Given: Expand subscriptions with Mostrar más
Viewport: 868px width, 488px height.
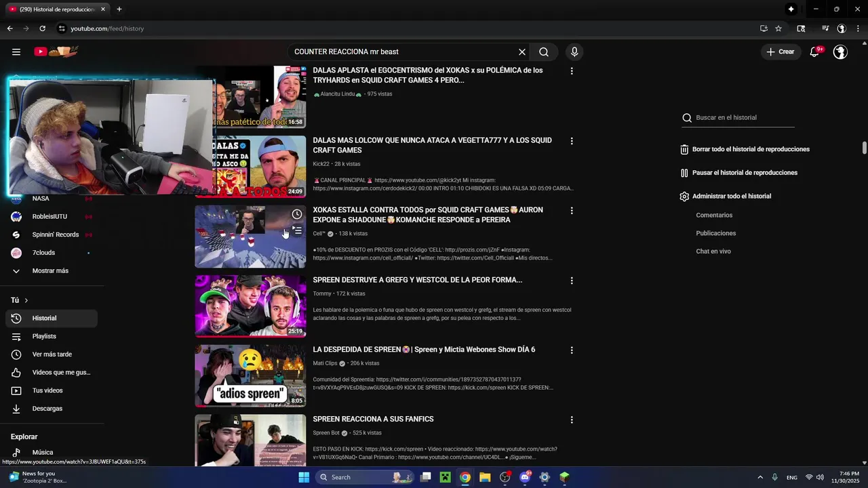Looking at the screenshot, I should coord(52,271).
